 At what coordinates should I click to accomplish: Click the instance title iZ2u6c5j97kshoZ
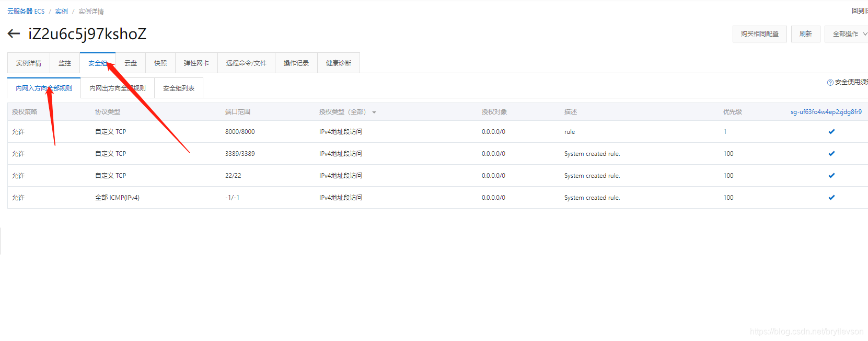click(x=87, y=34)
